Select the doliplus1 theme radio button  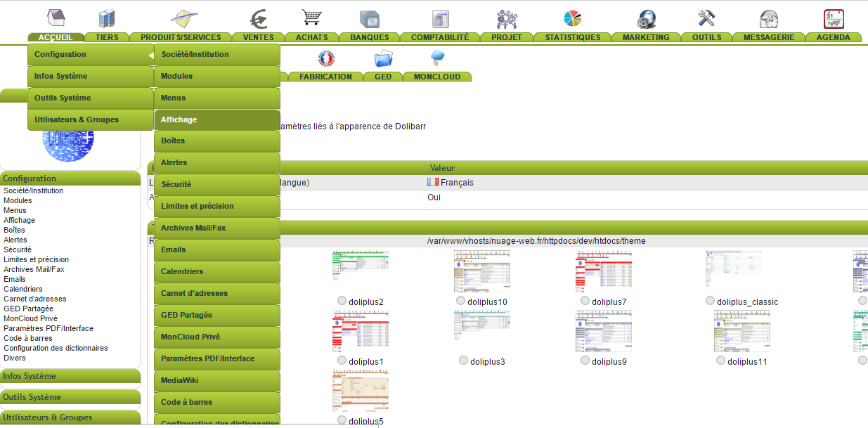click(342, 361)
